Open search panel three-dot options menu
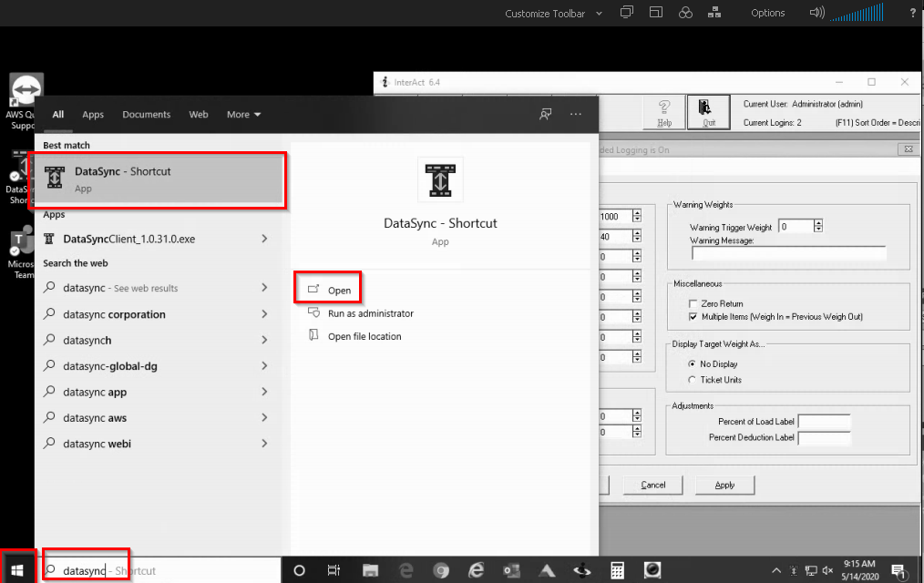The width and height of the screenshot is (924, 583). coord(576,114)
